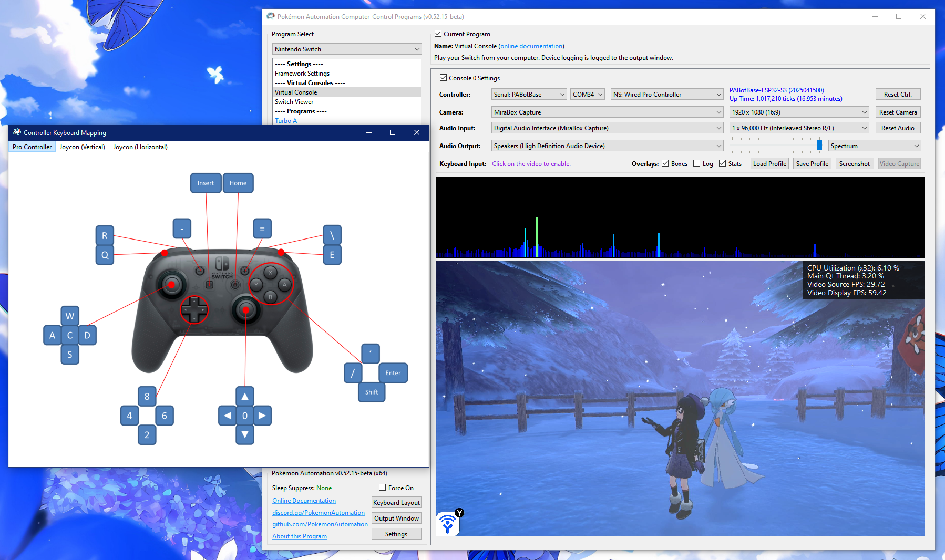Viewport: 945px width, 560px height.
Task: Disable the Boxes overlay checkbox
Action: coord(665,163)
